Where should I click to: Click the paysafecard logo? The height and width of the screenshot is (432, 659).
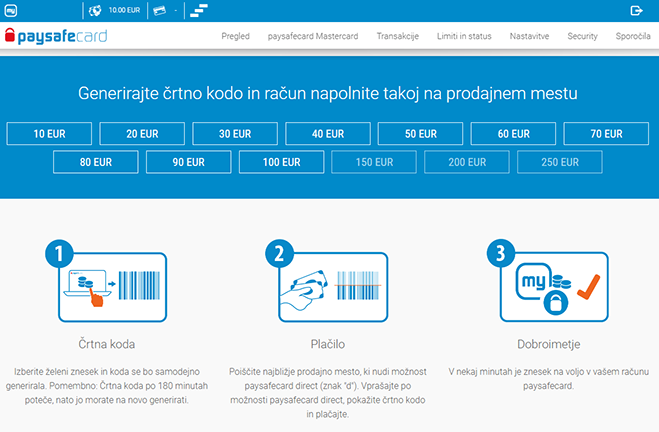(55, 37)
